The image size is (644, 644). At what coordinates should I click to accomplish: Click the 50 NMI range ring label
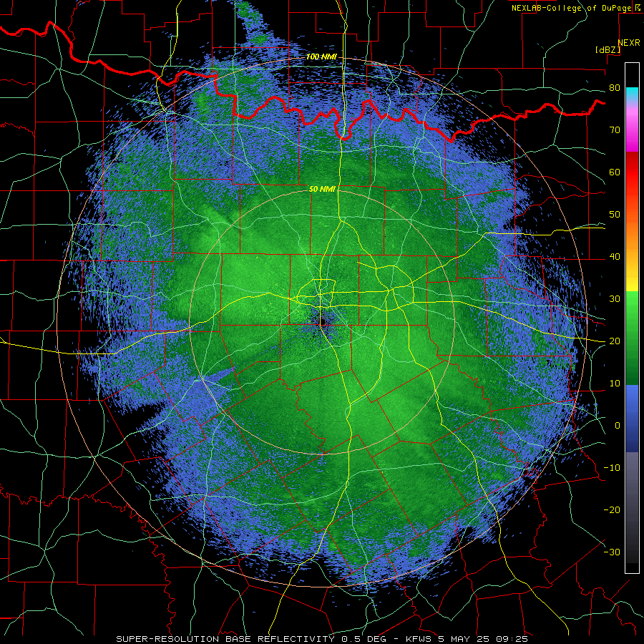tap(322, 189)
